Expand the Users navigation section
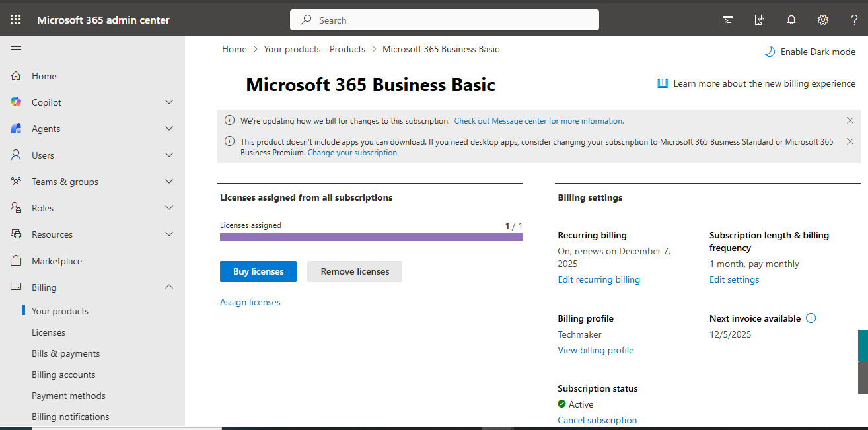 (x=169, y=155)
